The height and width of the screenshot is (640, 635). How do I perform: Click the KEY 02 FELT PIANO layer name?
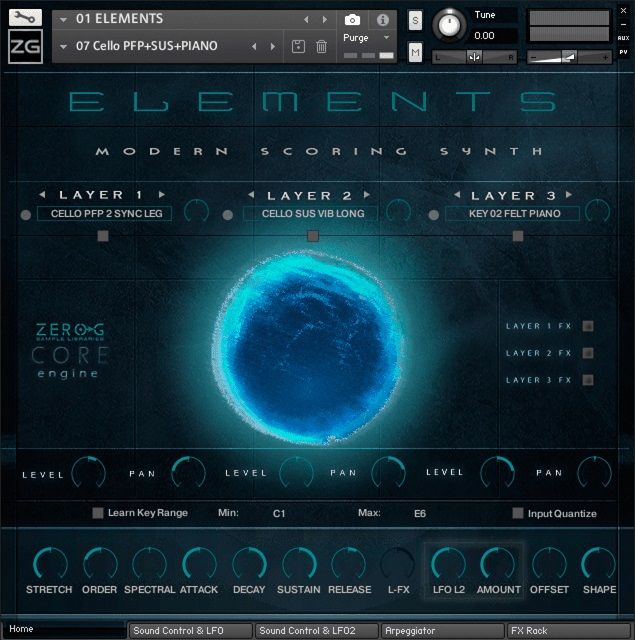pyautogui.click(x=510, y=214)
